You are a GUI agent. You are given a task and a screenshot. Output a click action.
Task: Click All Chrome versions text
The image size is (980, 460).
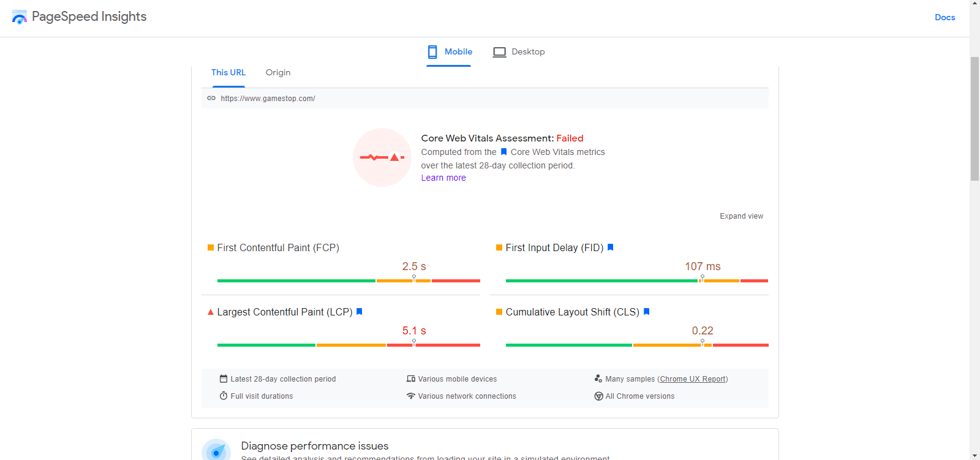pos(640,396)
